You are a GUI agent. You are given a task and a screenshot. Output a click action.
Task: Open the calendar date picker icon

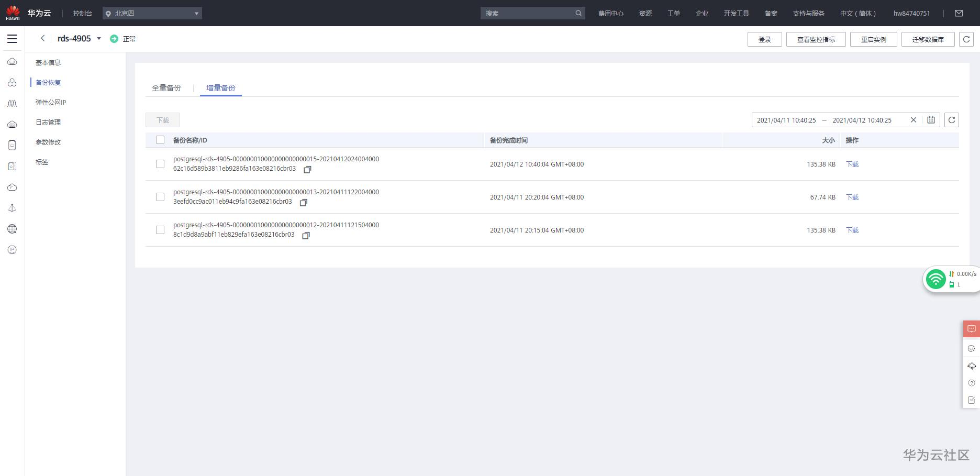(931, 120)
